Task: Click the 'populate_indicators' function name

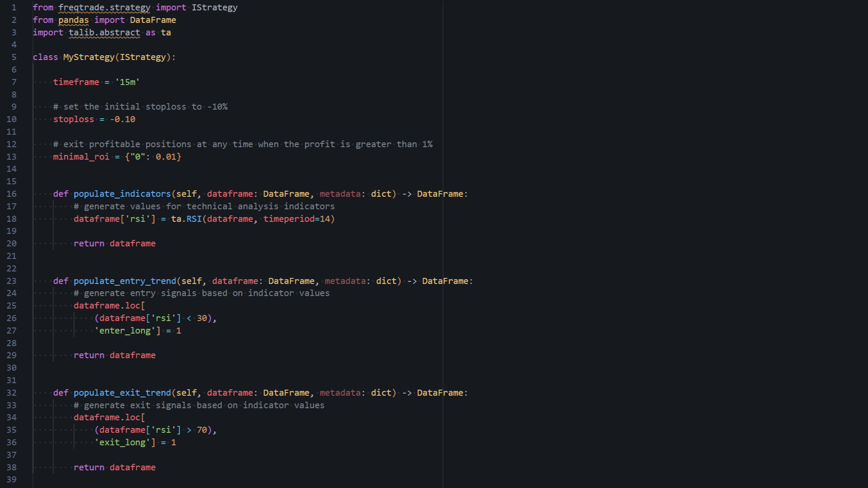Action: 122,194
